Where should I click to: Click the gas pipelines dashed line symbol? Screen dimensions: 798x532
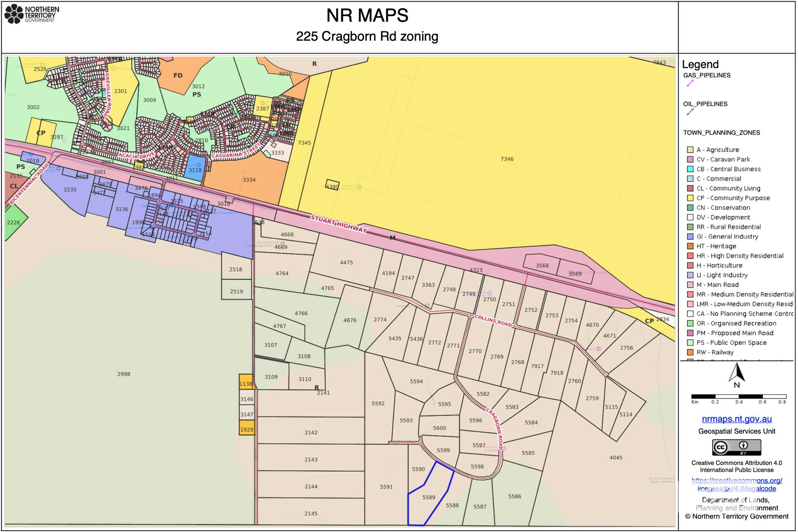[690, 83]
